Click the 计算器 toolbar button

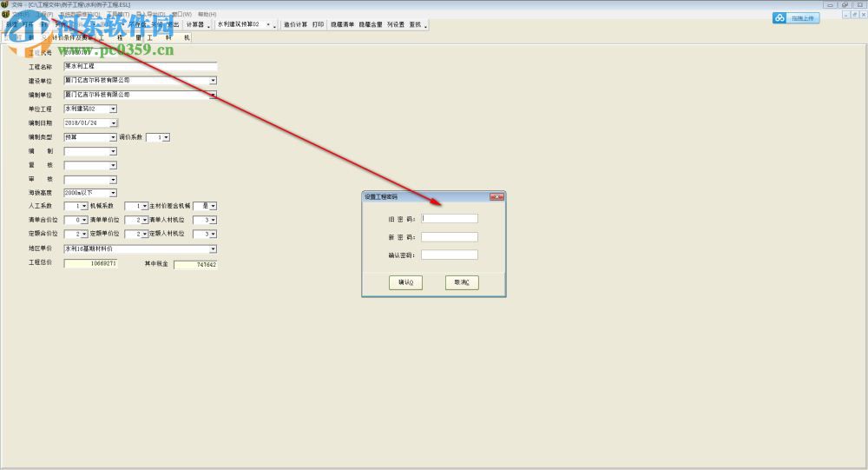(194, 24)
